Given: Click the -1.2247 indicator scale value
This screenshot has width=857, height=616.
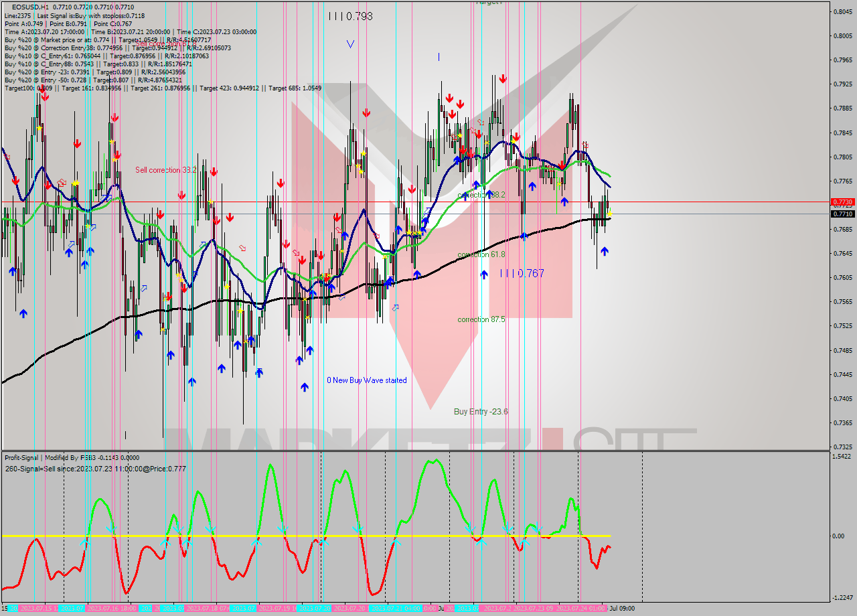Looking at the screenshot, I should (x=842, y=597).
